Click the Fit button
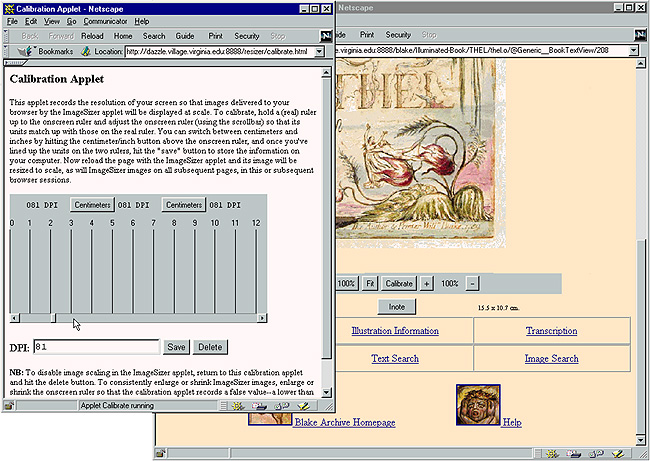 coord(370,284)
